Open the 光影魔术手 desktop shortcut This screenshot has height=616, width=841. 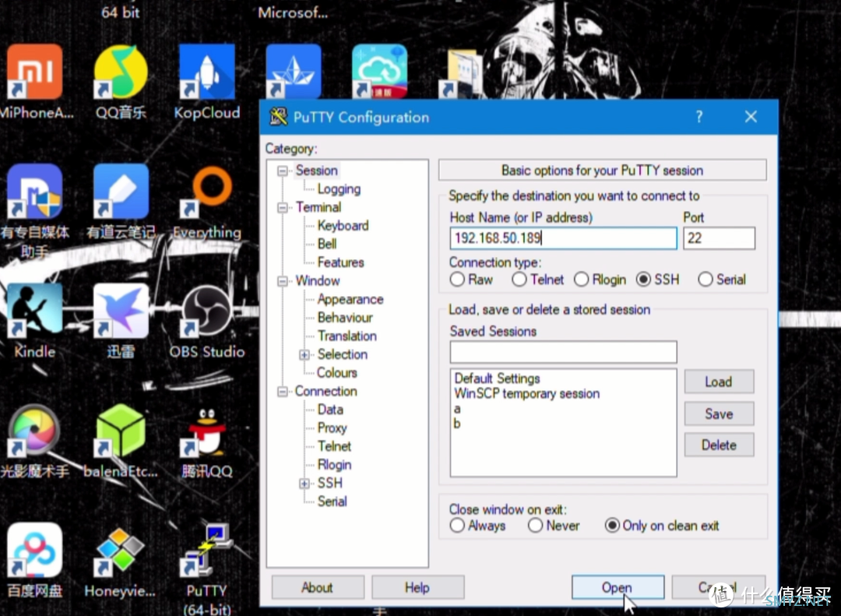point(34,431)
